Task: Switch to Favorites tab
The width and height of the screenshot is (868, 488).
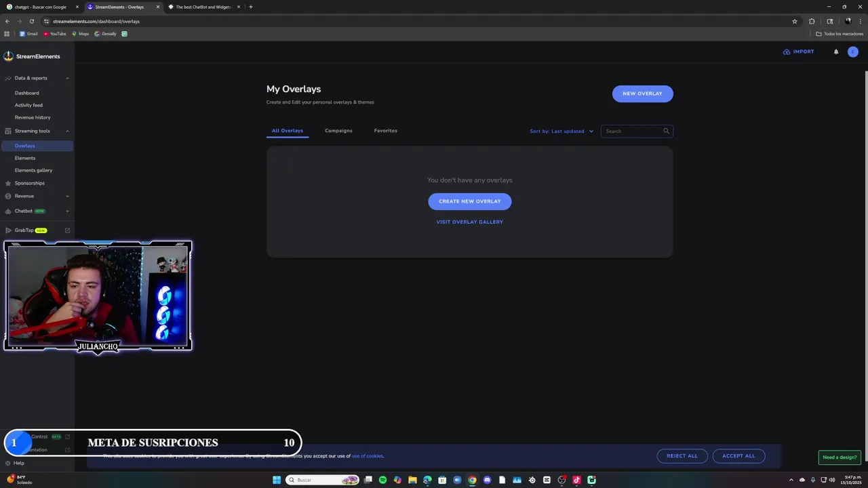Action: coord(385,130)
